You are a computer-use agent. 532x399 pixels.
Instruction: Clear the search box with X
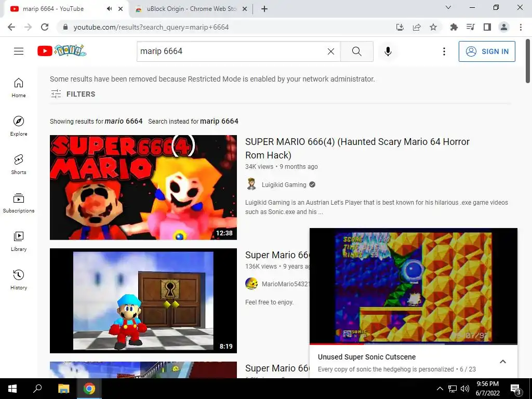click(x=331, y=51)
